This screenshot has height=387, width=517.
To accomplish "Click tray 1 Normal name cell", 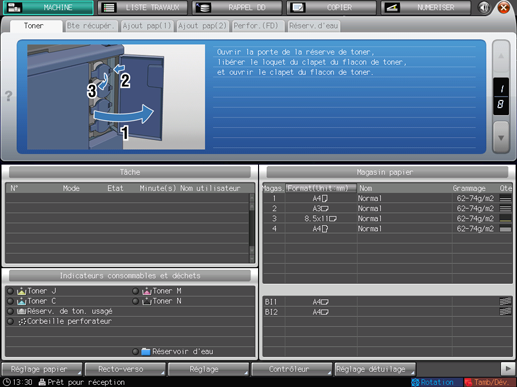I will click(x=405, y=198).
